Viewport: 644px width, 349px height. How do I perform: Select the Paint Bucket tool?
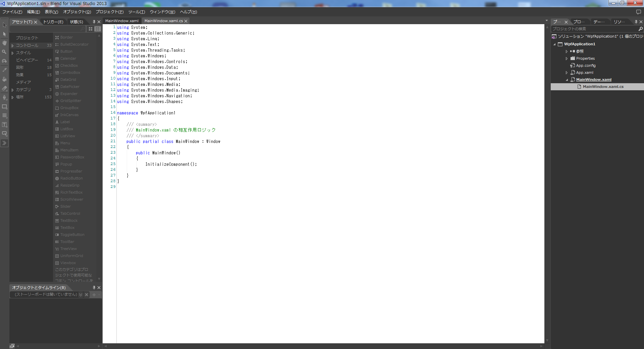[x=4, y=79]
